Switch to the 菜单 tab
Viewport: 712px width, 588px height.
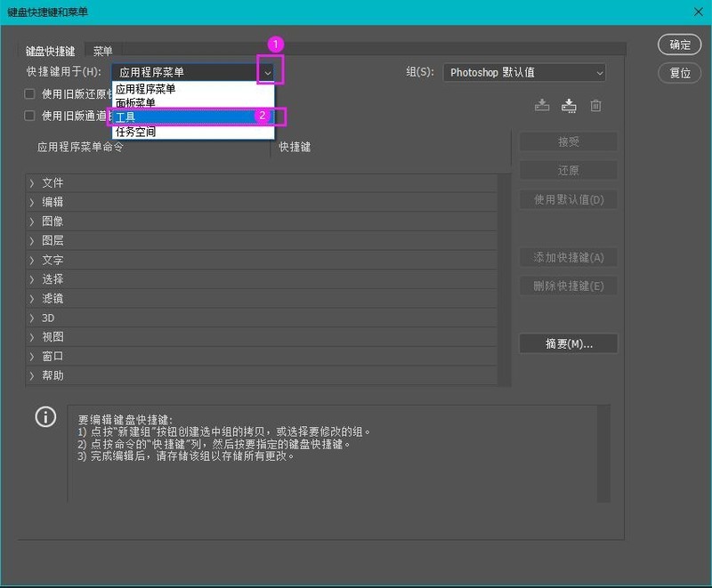(x=103, y=51)
